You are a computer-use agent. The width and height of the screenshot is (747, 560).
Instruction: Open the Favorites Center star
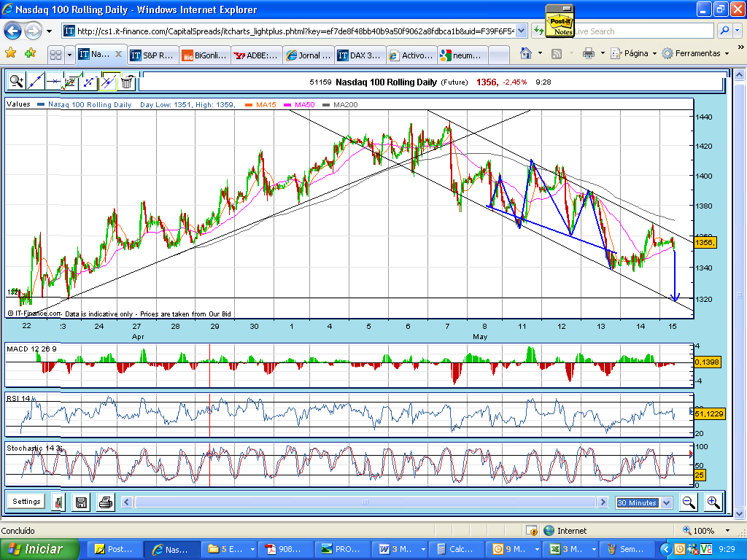click(10, 53)
